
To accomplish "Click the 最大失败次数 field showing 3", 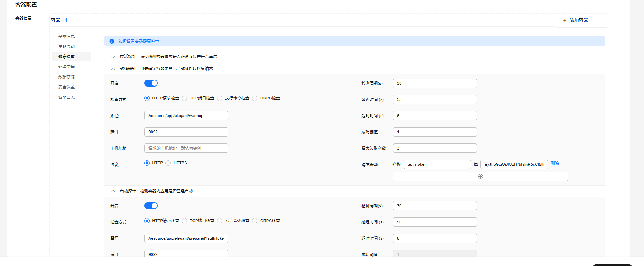I will [435, 148].
